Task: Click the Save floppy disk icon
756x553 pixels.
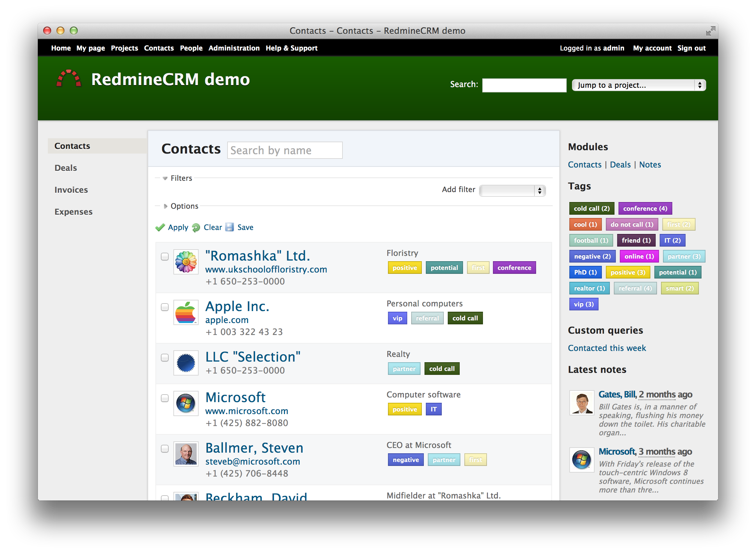Action: click(x=230, y=227)
